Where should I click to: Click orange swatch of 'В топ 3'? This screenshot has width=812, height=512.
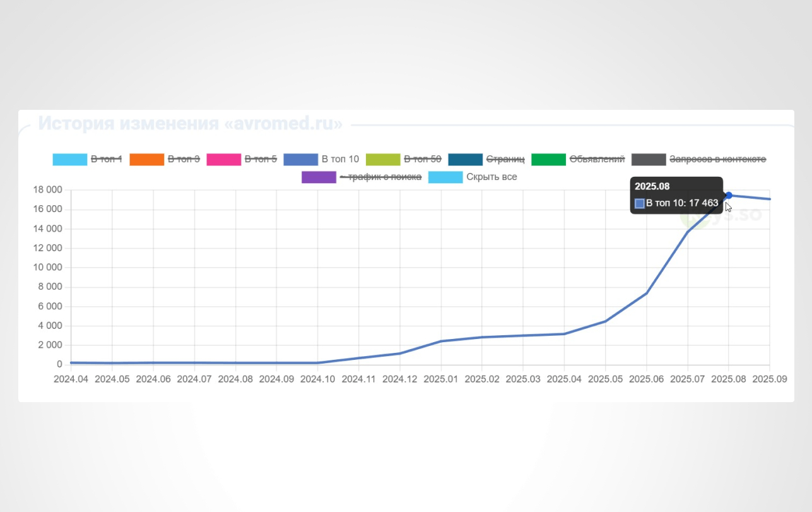coord(147,160)
